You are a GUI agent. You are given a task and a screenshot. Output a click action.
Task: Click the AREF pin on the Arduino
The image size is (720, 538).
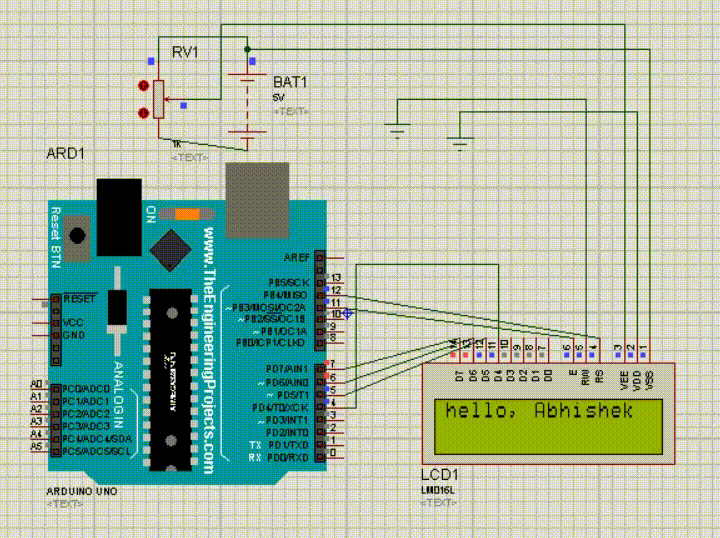[x=320, y=258]
